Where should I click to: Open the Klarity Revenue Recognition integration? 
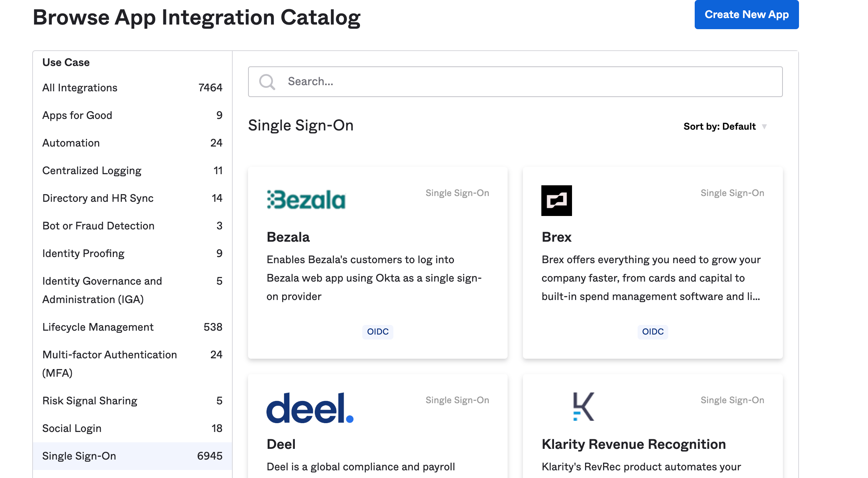tap(633, 444)
